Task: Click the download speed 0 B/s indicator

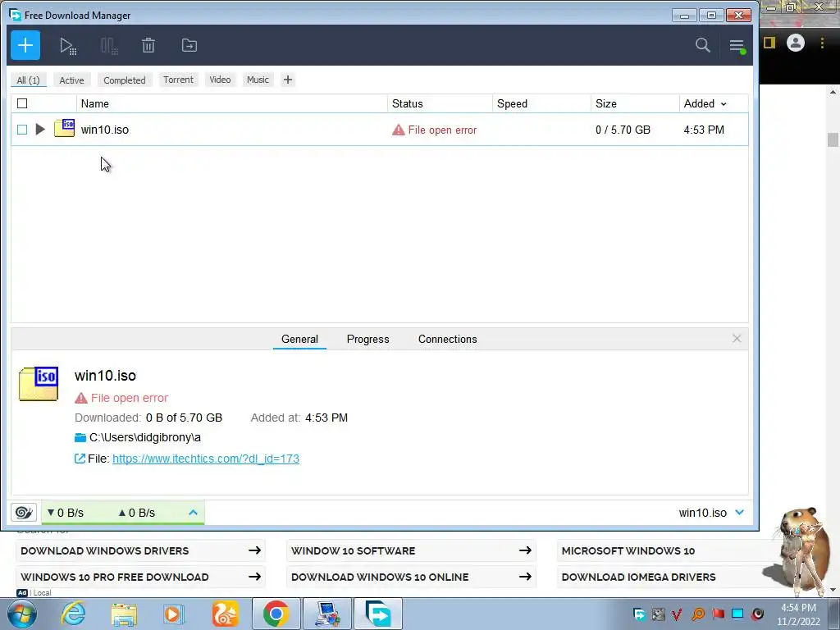Action: (x=66, y=514)
